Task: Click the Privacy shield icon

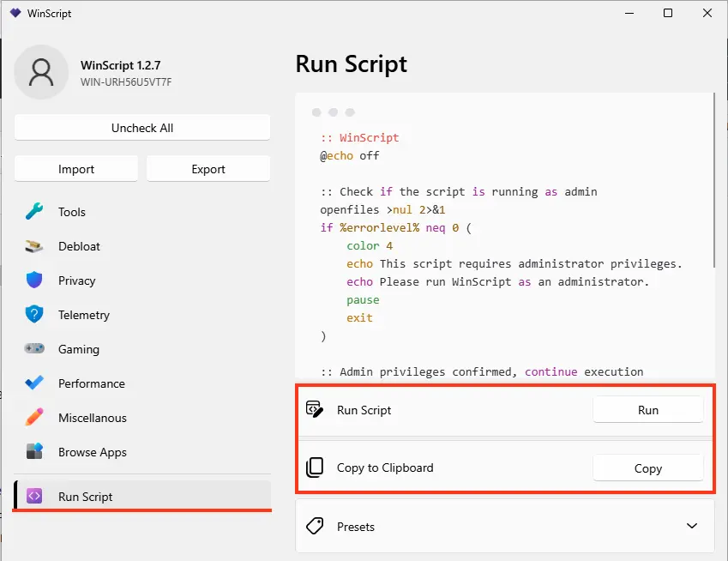Action: 34,280
